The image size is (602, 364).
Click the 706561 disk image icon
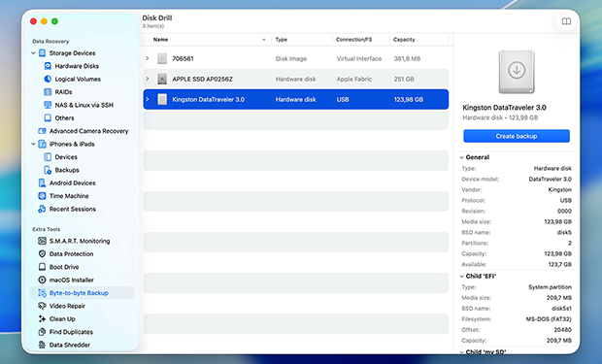pyautogui.click(x=162, y=59)
